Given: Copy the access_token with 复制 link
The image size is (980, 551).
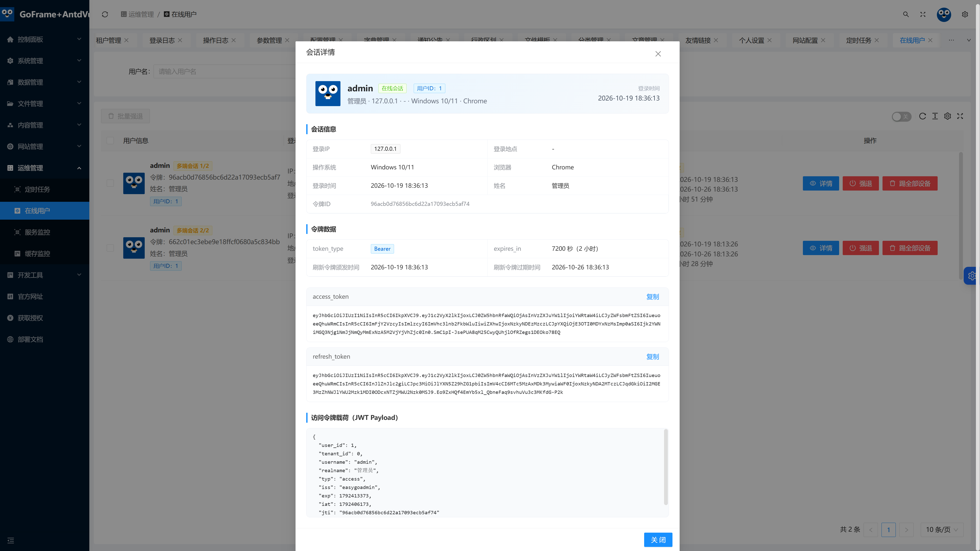Looking at the screenshot, I should click(653, 297).
